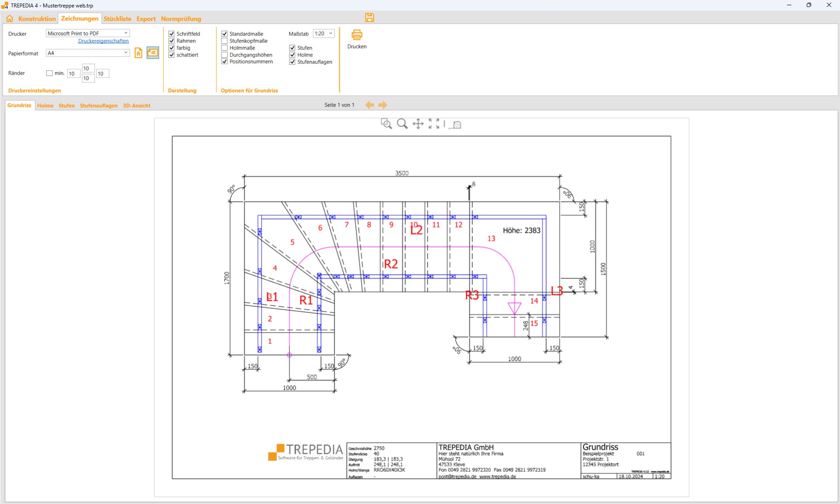
Task: Select the magnifier zoom tool
Action: pos(402,124)
